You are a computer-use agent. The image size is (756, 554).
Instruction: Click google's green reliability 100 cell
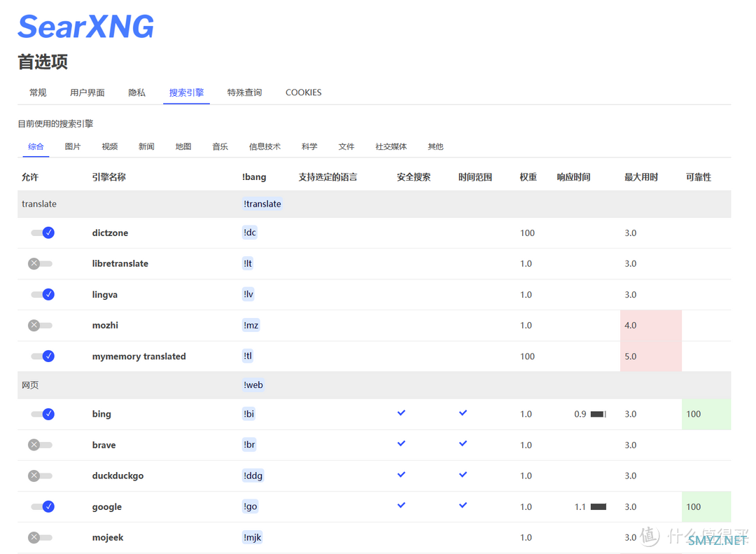pyautogui.click(x=706, y=506)
